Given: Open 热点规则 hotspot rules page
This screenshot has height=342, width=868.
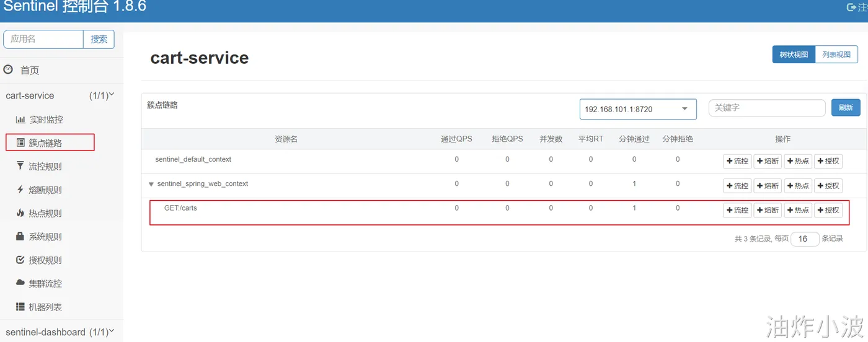Looking at the screenshot, I should coord(45,214).
